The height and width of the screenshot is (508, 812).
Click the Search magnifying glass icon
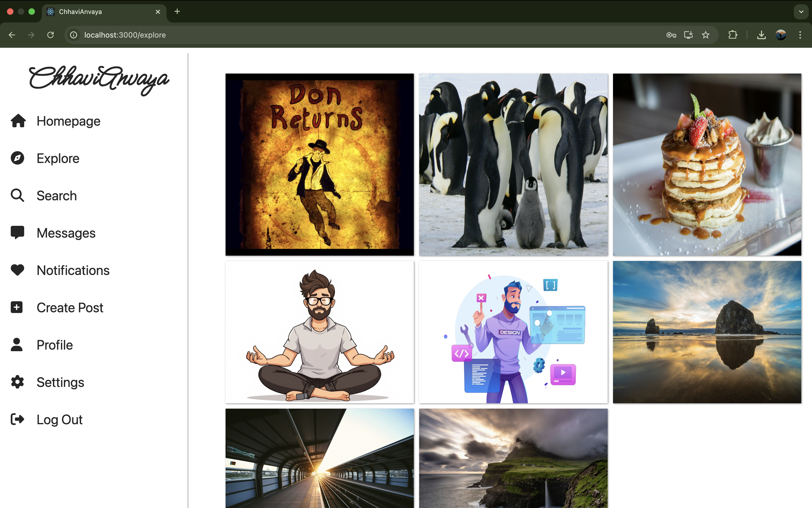[17, 195]
